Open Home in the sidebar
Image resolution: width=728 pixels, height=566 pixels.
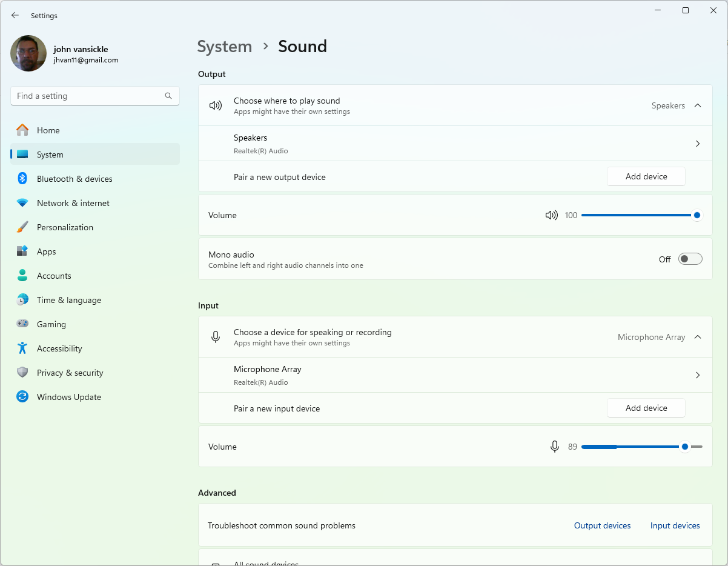click(95, 130)
